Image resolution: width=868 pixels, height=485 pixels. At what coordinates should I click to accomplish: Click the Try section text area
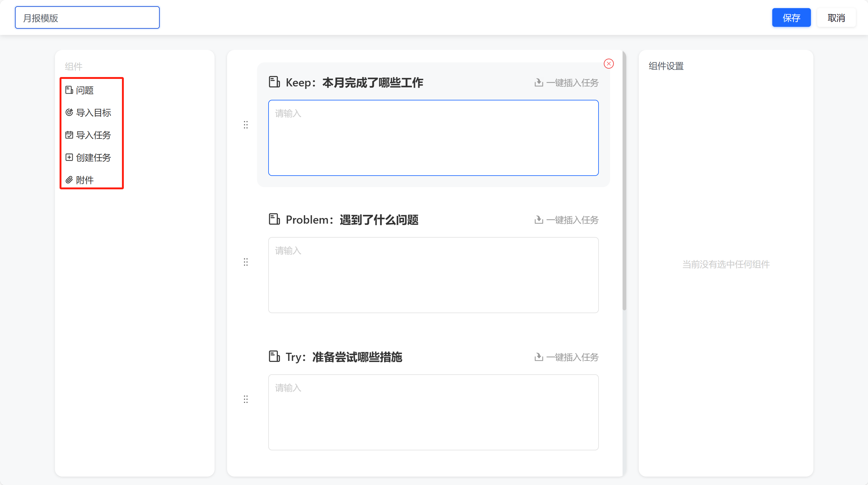(x=433, y=412)
